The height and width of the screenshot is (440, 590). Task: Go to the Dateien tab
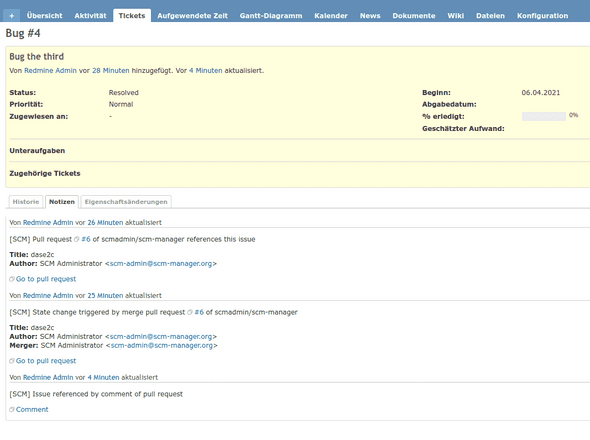[490, 16]
